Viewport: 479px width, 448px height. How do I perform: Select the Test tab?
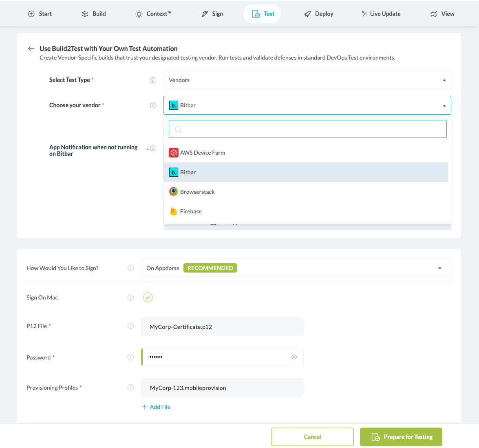(262, 14)
